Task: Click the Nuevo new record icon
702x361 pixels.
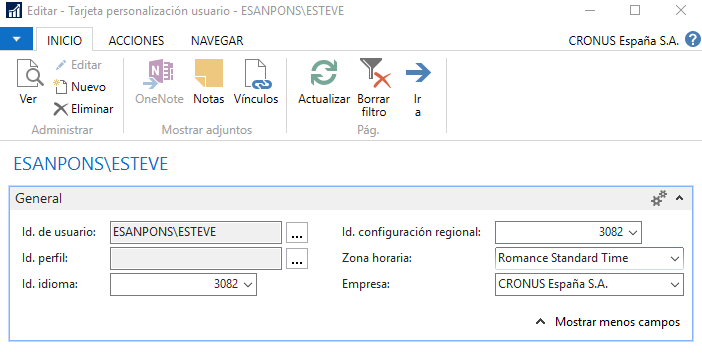Action: [x=60, y=86]
